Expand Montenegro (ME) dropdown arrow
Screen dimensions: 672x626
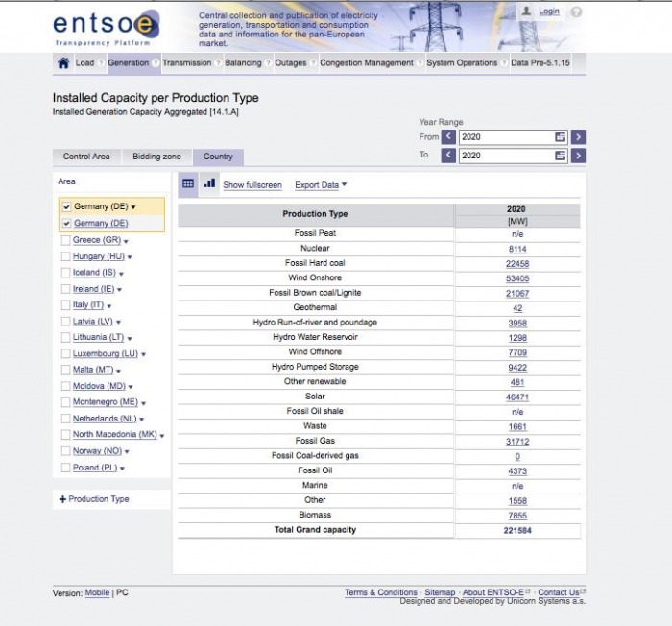(144, 403)
